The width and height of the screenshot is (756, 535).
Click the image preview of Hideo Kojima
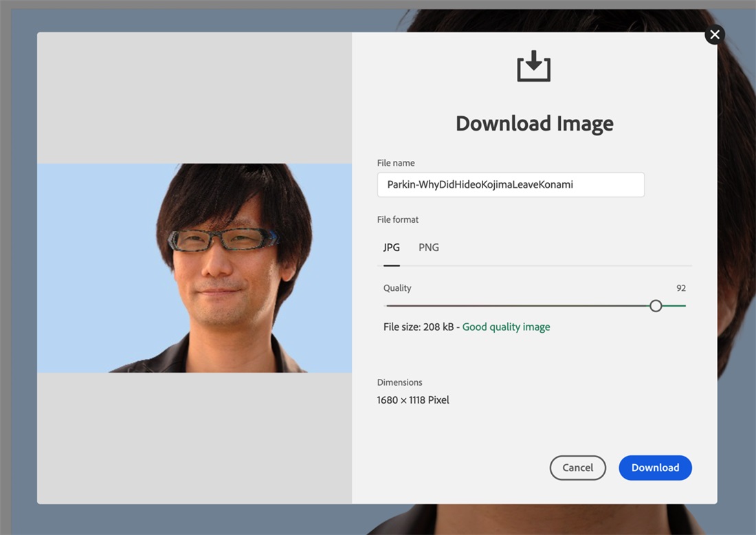pyautogui.click(x=194, y=268)
